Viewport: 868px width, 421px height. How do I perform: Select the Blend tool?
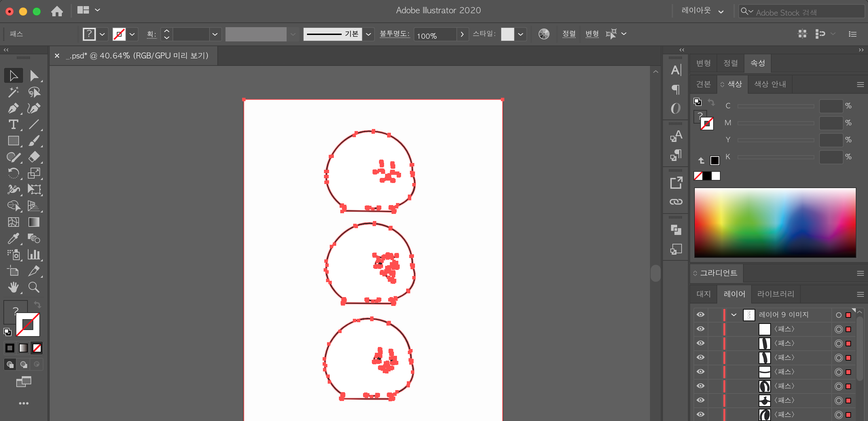tap(34, 238)
